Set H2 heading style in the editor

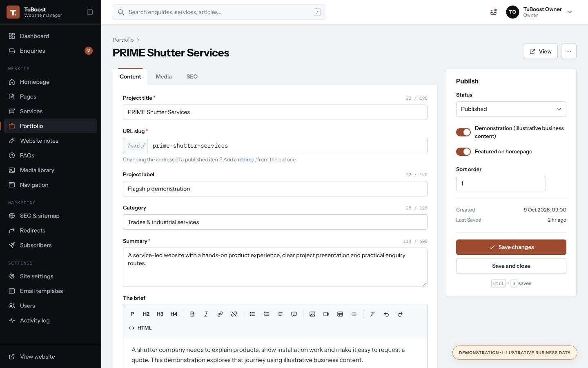(146, 314)
